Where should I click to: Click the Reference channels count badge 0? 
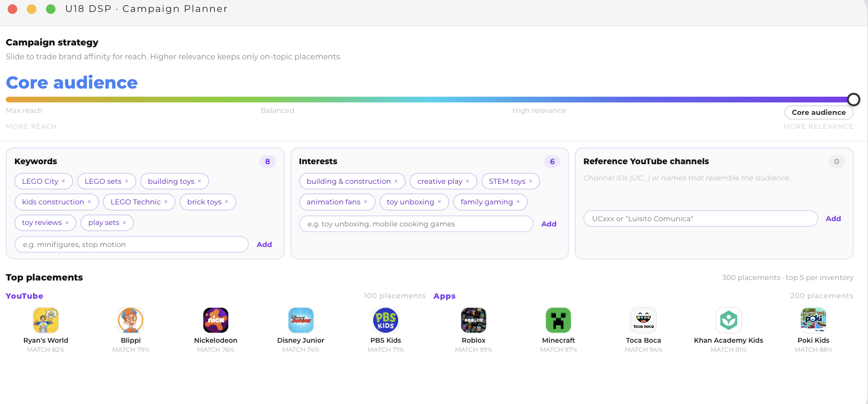tap(836, 162)
